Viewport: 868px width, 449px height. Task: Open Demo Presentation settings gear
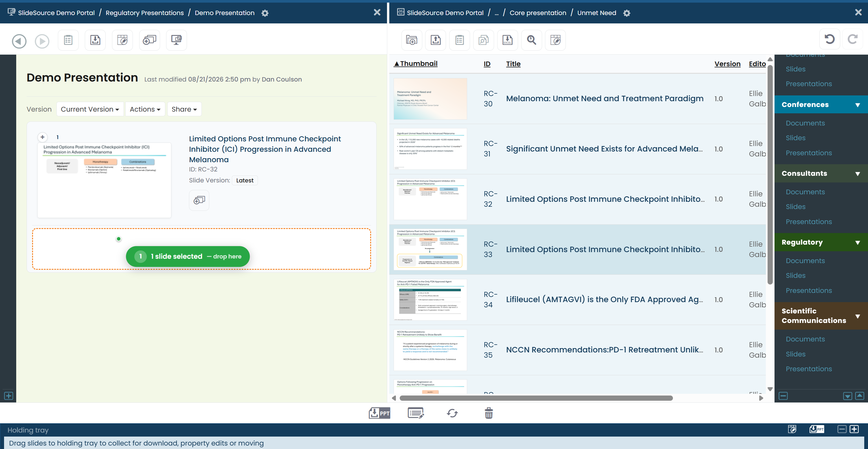265,13
